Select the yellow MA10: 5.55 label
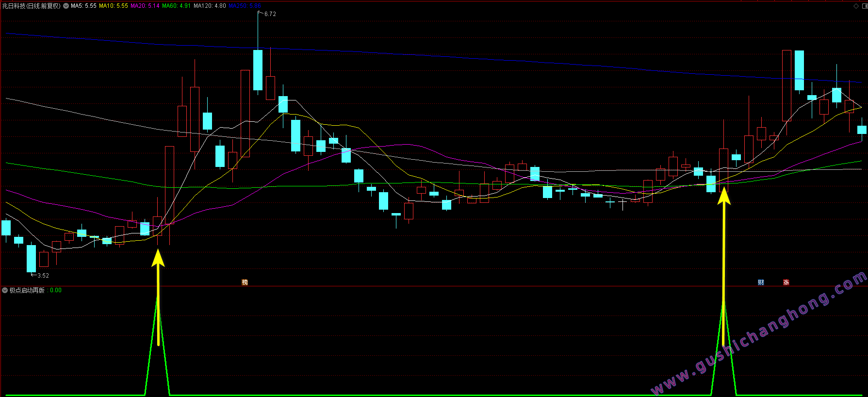Screen dimensions: 868x397 click(x=114, y=6)
